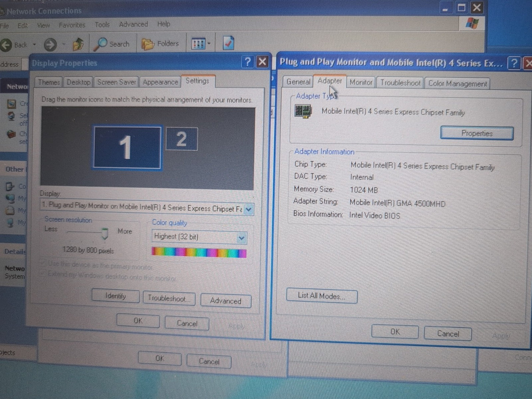Click the Identify button

coord(116,296)
